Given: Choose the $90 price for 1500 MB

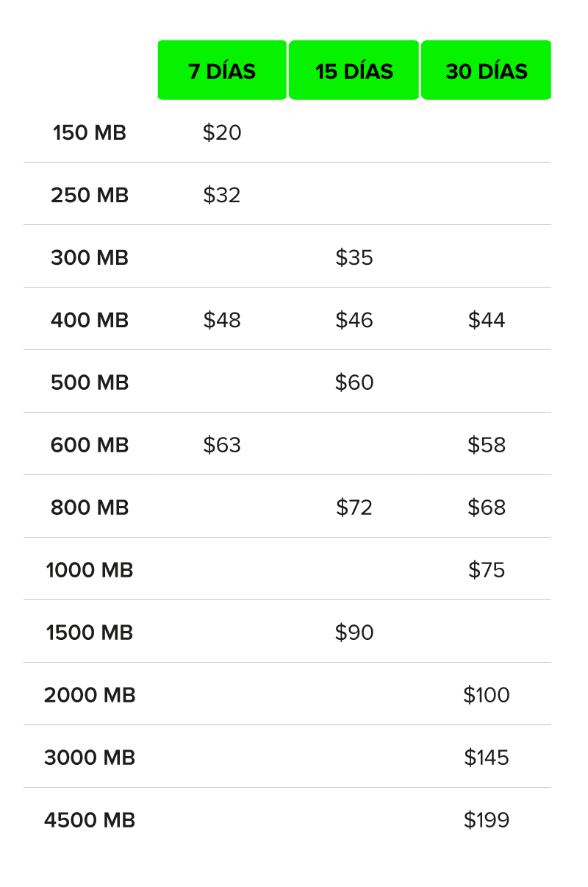Looking at the screenshot, I should coord(354,633).
